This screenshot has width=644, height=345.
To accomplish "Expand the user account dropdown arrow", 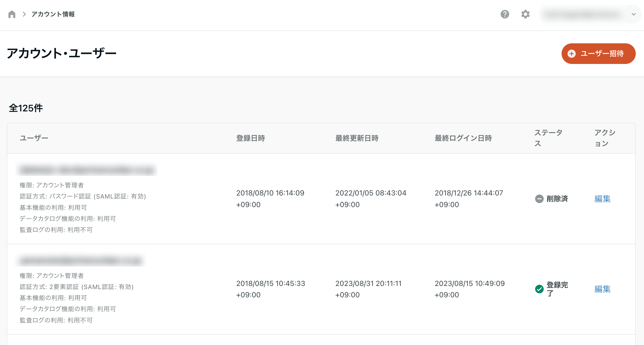I will 633,14.
